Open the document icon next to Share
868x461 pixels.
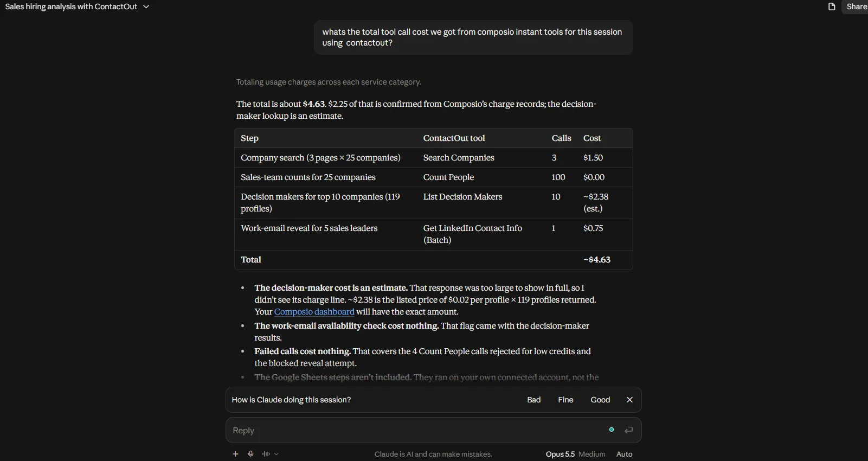coord(832,7)
